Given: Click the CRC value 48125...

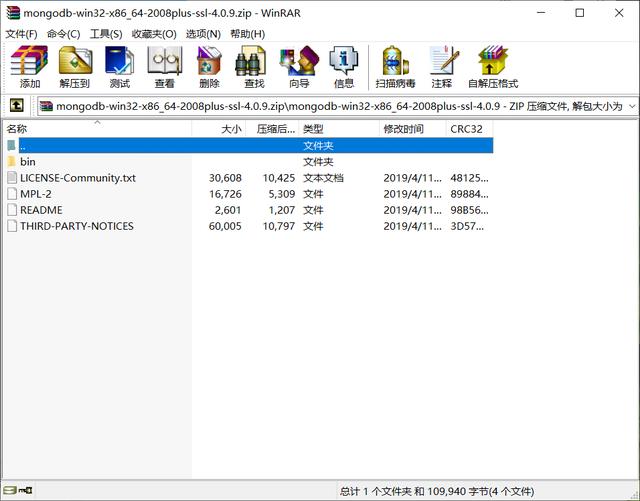Looking at the screenshot, I should pyautogui.click(x=469, y=178).
